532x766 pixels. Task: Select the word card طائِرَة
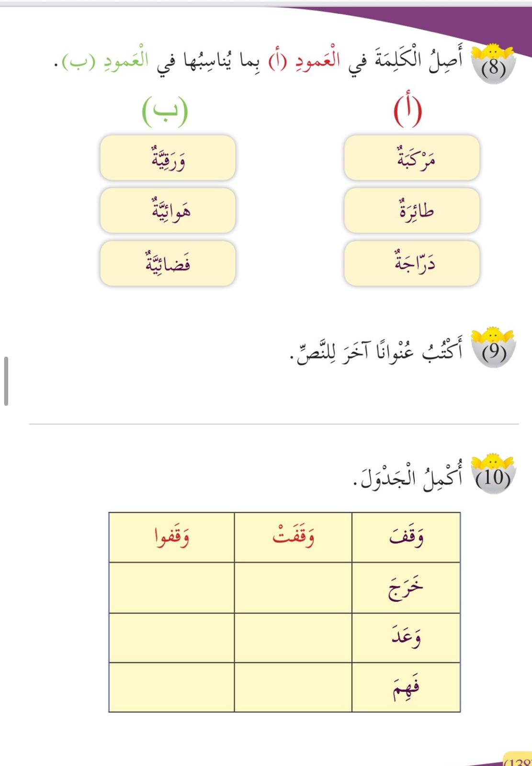tap(412, 211)
